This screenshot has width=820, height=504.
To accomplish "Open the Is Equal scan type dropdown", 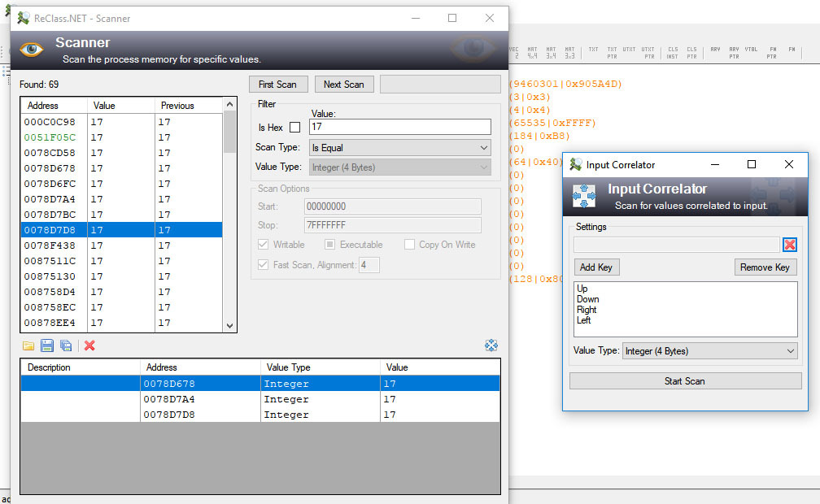I will click(399, 147).
